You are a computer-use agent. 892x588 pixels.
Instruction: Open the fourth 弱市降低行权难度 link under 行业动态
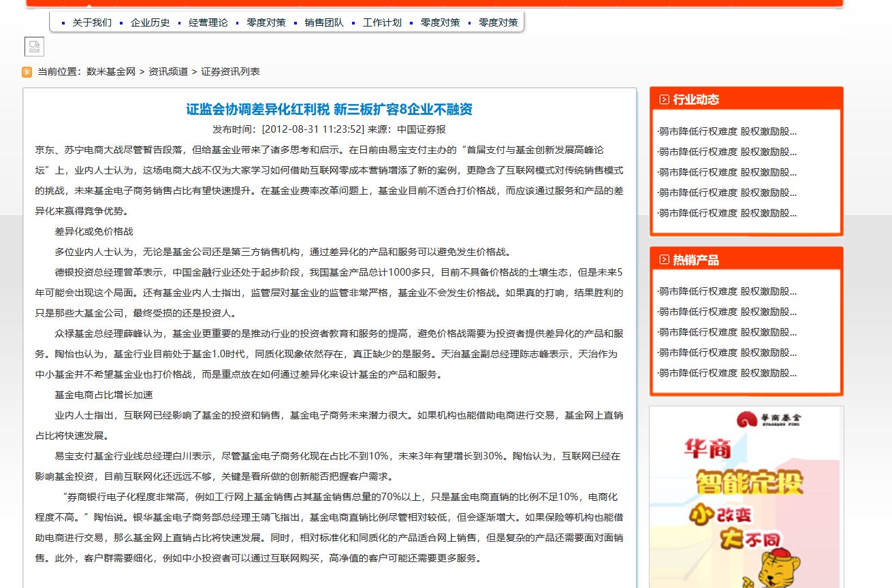pos(727,193)
